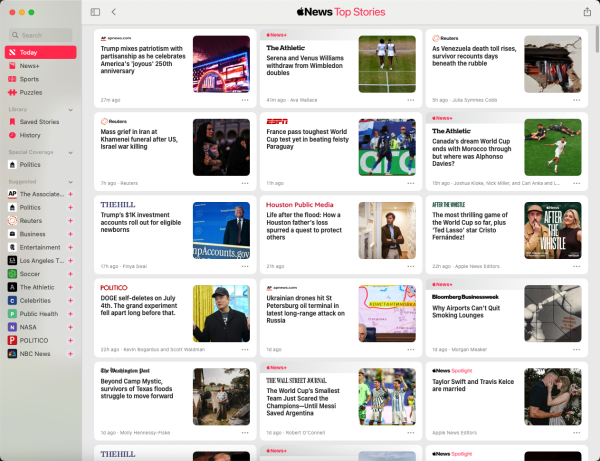This screenshot has height=461, width=600.
Task: Open more options for Ukrainian drones story
Action: coord(411,350)
